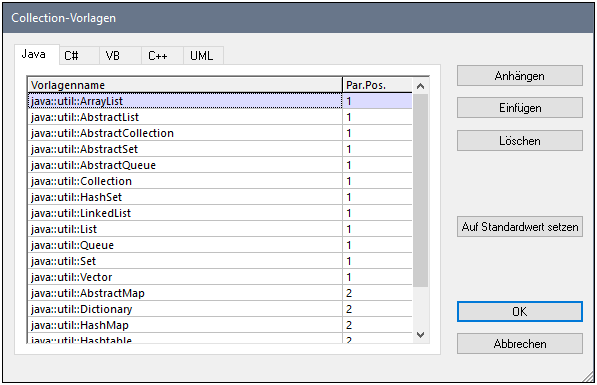This screenshot has width=597, height=385.
Task: Click the Abbrechen button
Action: point(520,343)
